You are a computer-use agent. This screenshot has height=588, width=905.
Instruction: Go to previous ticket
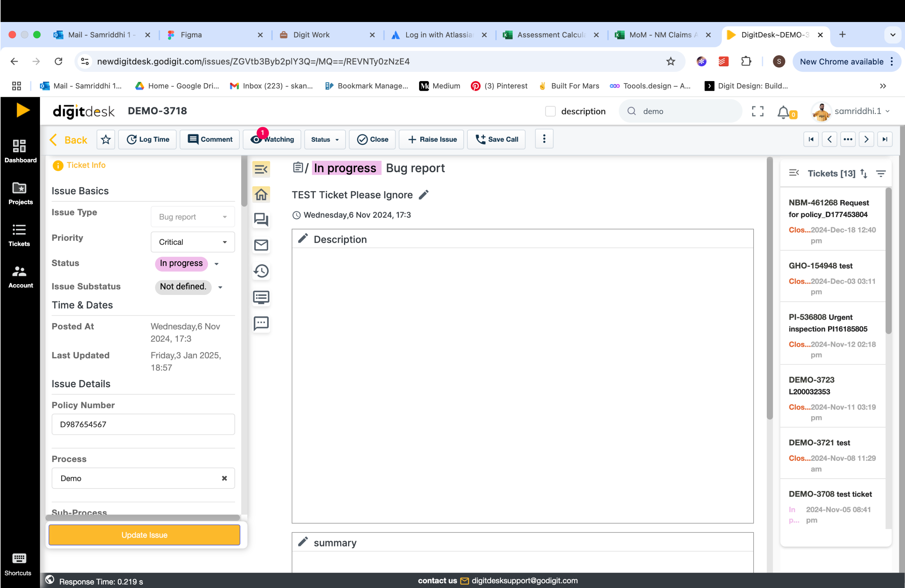point(829,139)
